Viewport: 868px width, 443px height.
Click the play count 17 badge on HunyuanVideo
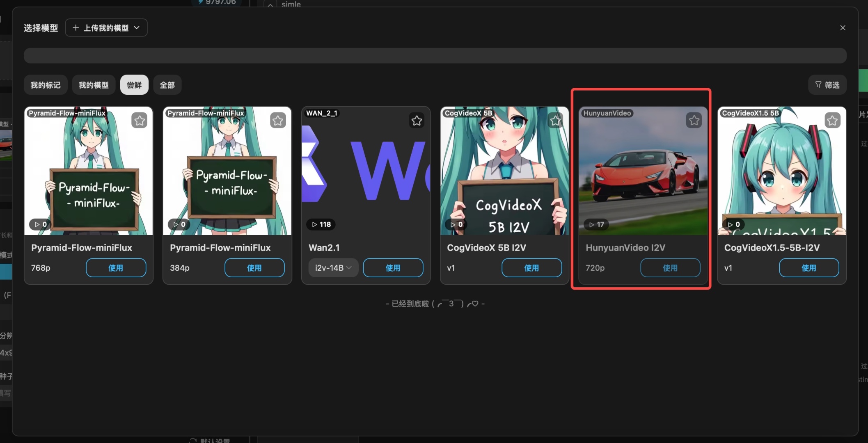[x=596, y=224]
